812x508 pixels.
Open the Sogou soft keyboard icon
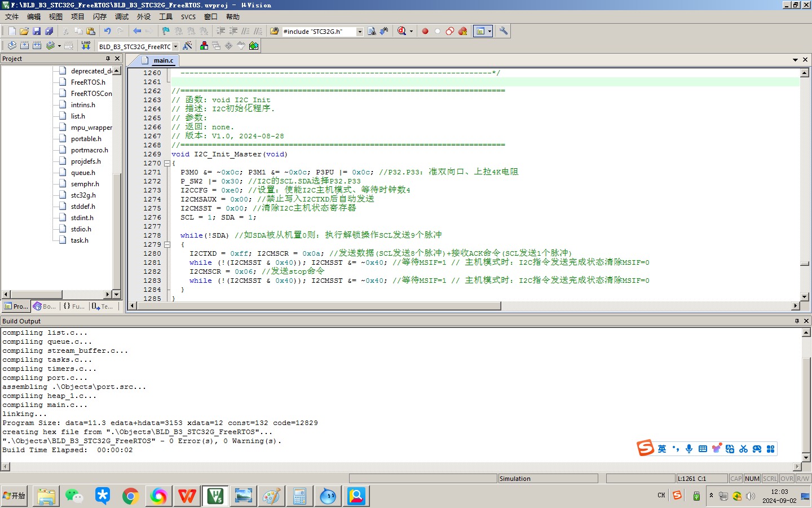point(703,449)
